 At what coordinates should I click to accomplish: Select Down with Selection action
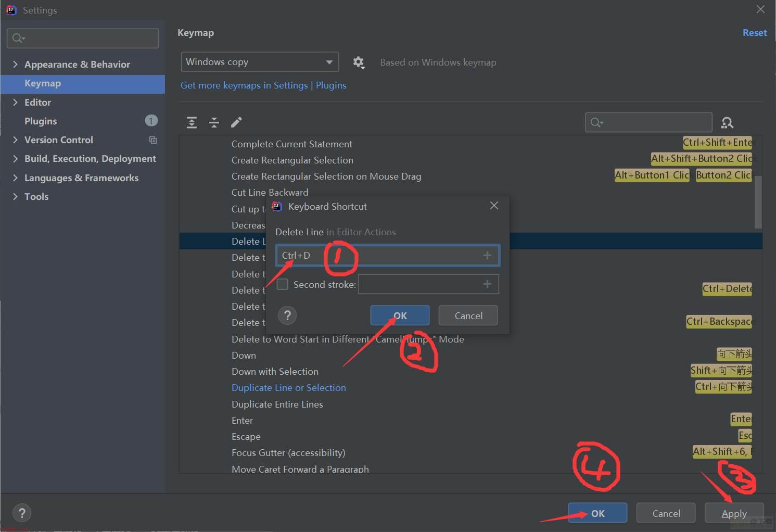pyautogui.click(x=275, y=372)
